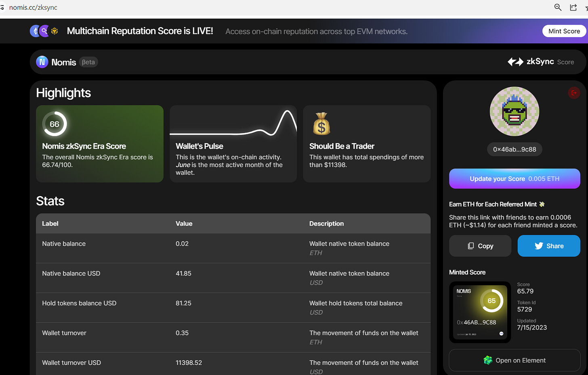
Task: Click the Value column header
Action: [184, 224]
